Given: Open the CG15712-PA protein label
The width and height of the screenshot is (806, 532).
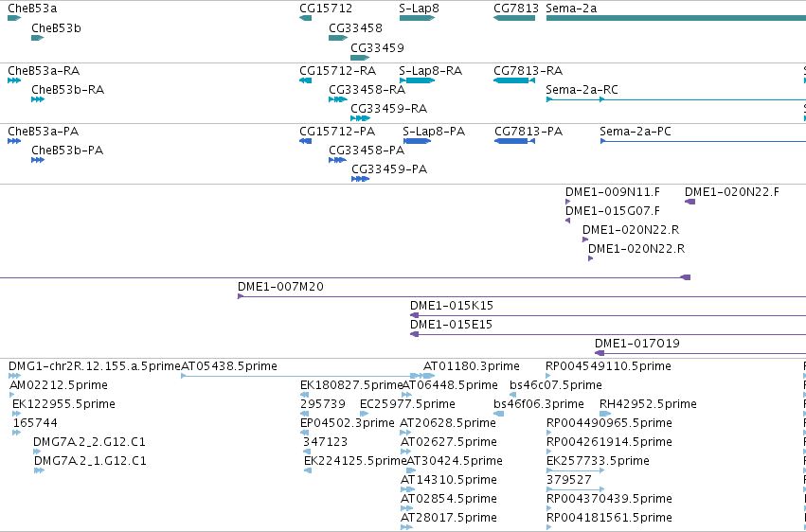Looking at the screenshot, I should pos(337,132).
